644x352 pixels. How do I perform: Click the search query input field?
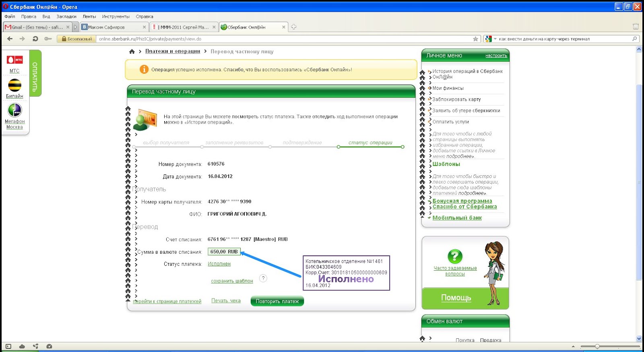coord(565,39)
